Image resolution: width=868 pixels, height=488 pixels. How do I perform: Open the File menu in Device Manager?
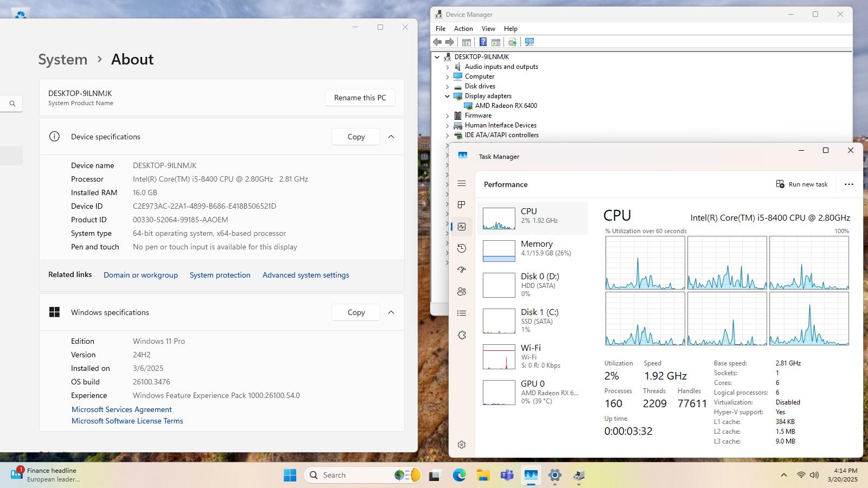pyautogui.click(x=441, y=29)
